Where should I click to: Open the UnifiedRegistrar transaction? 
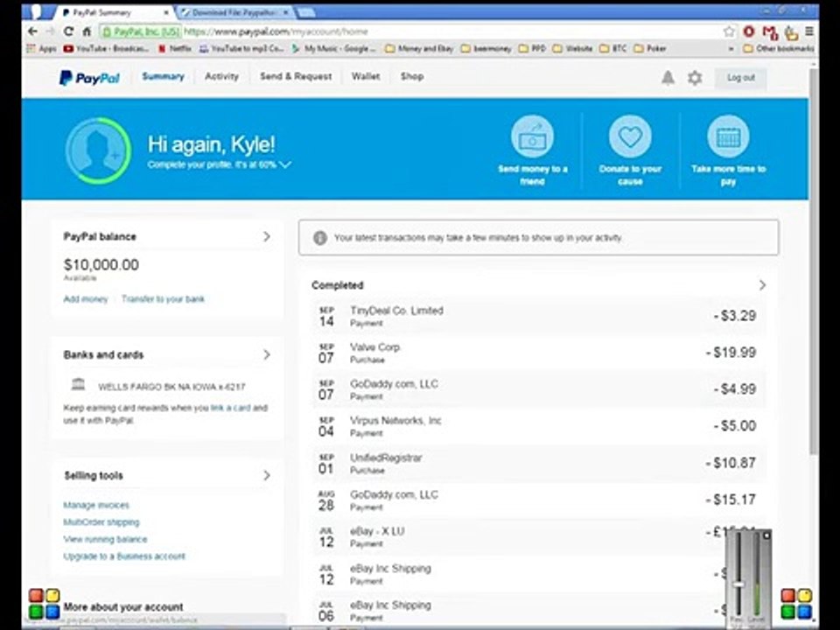coord(539,464)
